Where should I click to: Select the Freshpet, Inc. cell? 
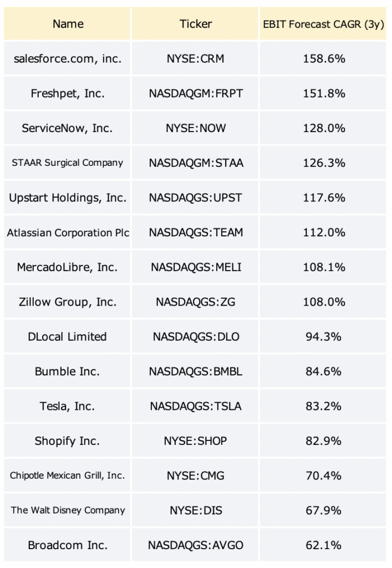(x=67, y=93)
